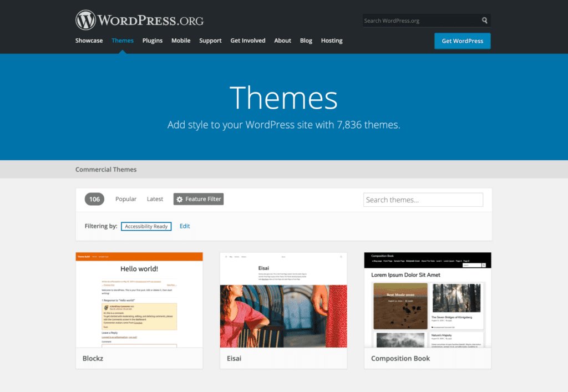This screenshot has height=392, width=568.
Task: Select the Themes navigation item
Action: [123, 40]
